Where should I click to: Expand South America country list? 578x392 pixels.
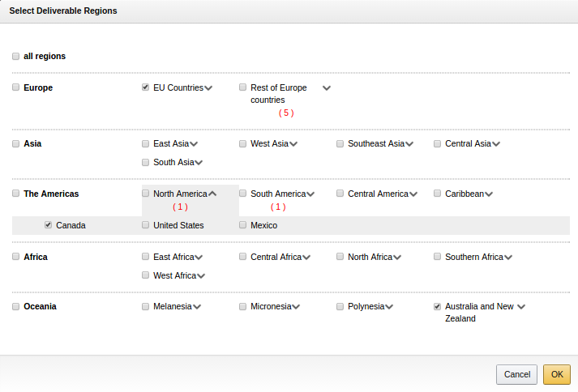click(x=310, y=194)
